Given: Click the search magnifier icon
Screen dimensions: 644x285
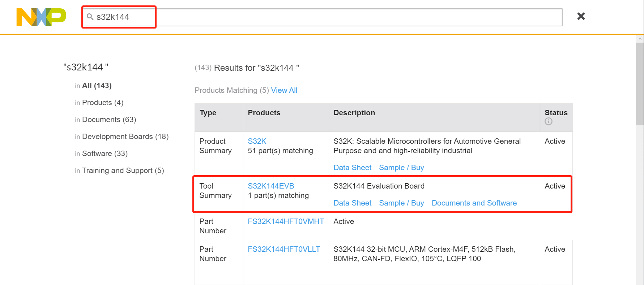Looking at the screenshot, I should (x=90, y=17).
